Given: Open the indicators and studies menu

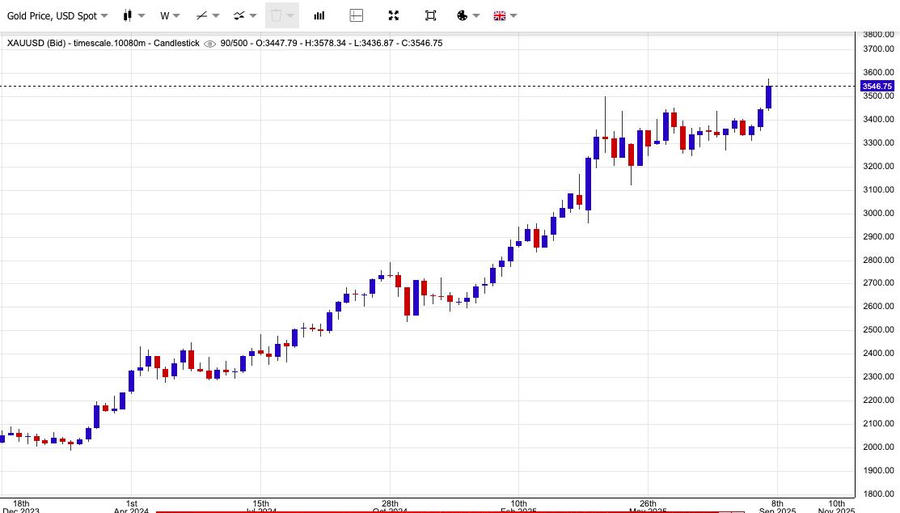Looking at the screenshot, I should pyautogui.click(x=244, y=16).
